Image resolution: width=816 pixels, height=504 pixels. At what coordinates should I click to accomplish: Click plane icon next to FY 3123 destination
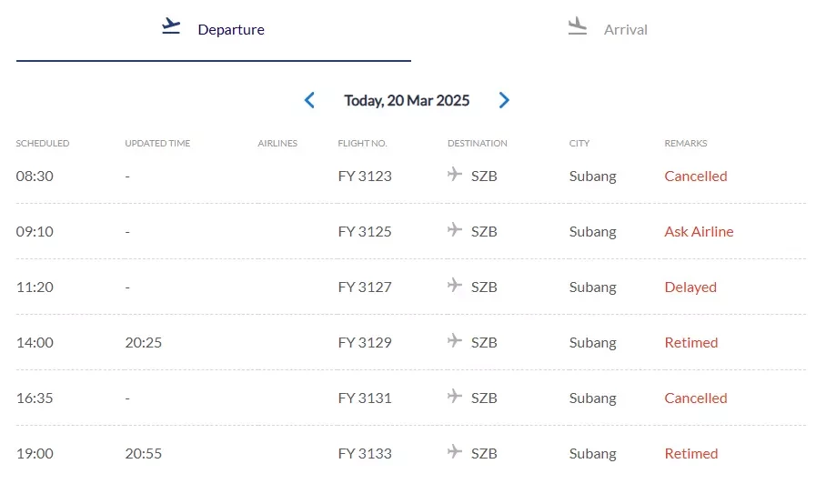[x=454, y=174]
